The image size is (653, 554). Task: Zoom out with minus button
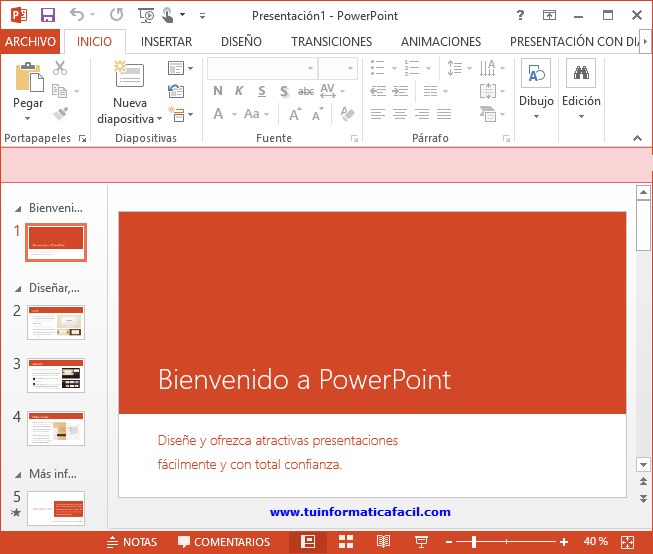(x=449, y=542)
